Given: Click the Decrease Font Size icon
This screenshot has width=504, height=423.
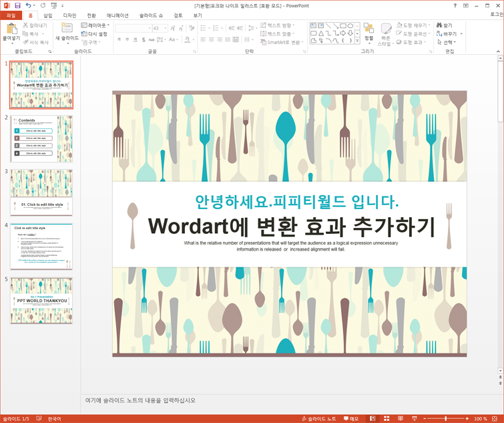Looking at the screenshot, I should [181, 28].
